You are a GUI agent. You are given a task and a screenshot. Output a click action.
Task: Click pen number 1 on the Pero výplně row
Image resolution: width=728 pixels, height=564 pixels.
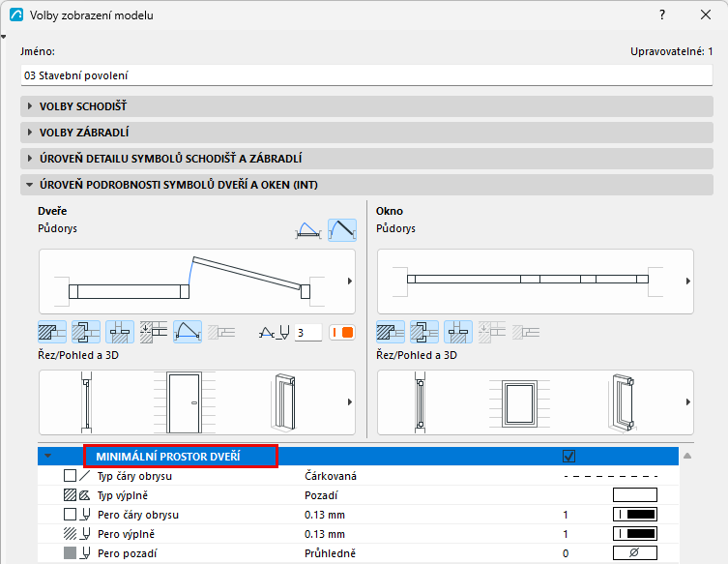566,534
